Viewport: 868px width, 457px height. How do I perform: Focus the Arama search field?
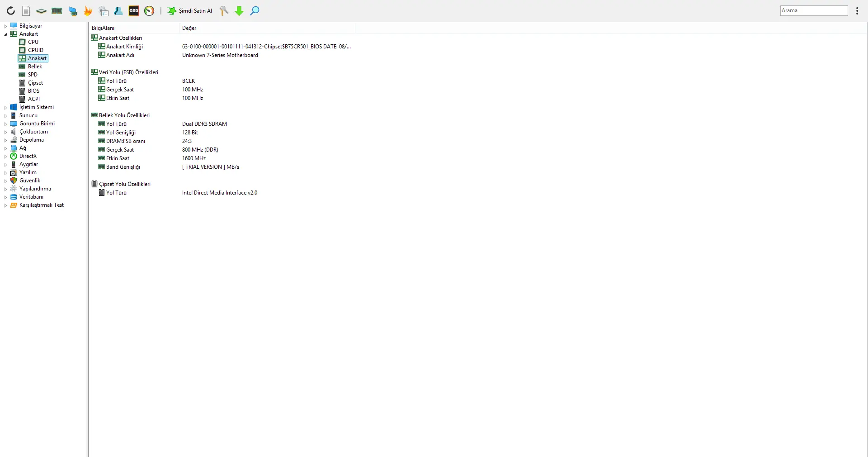(814, 10)
